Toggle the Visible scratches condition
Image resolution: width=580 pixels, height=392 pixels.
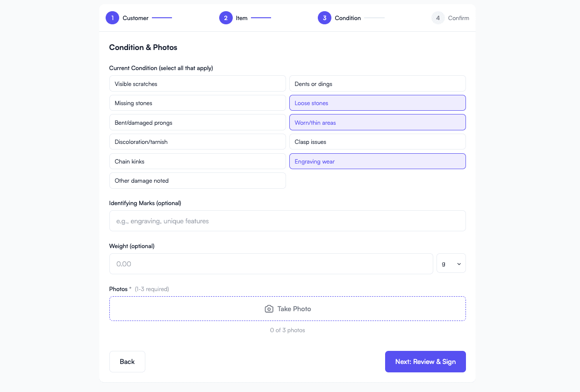point(197,84)
